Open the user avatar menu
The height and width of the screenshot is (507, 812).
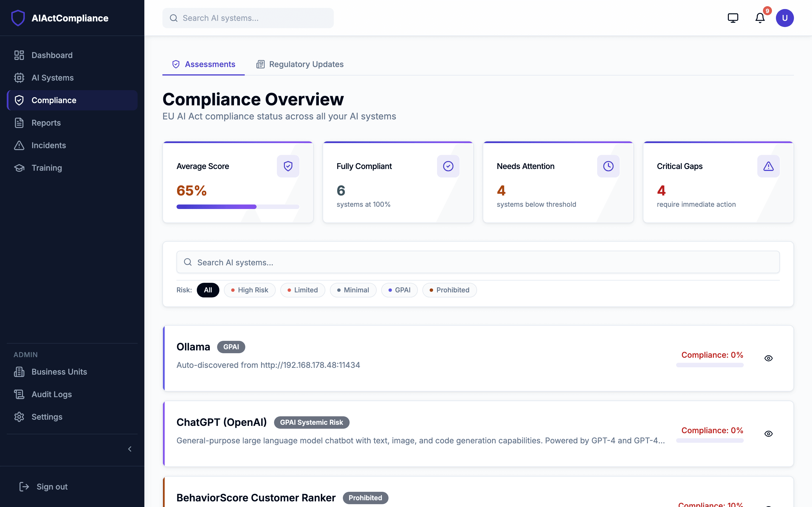(785, 18)
